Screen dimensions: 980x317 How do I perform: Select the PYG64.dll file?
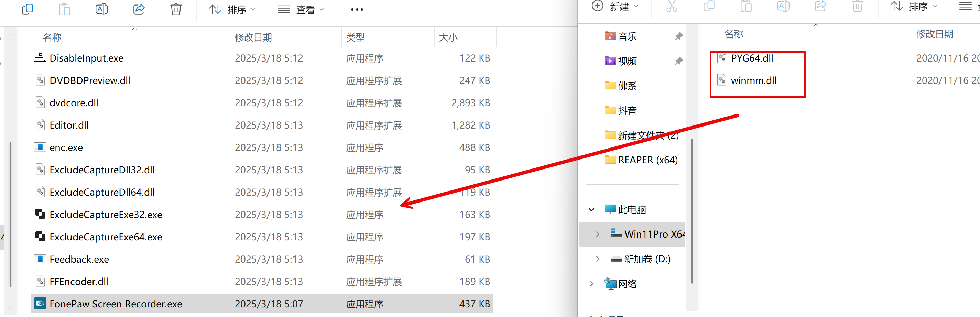tap(752, 58)
